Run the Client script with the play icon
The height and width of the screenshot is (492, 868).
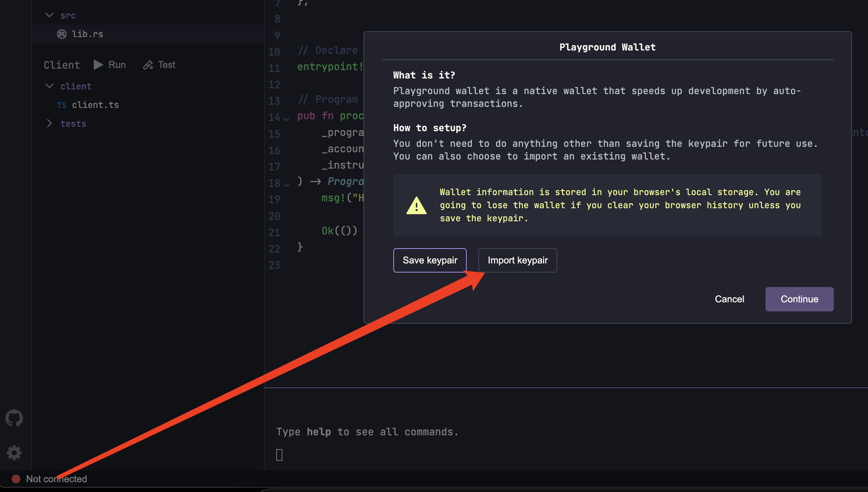tap(97, 64)
